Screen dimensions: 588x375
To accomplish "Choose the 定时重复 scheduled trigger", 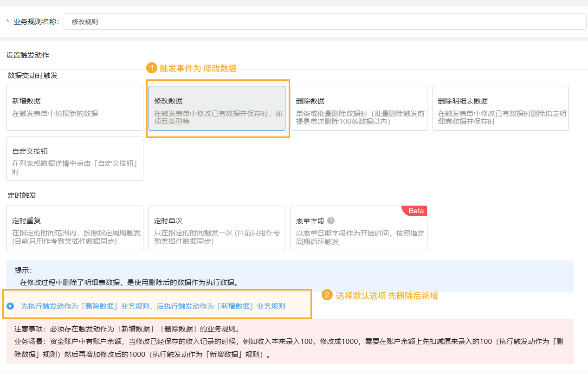I will tap(75, 228).
